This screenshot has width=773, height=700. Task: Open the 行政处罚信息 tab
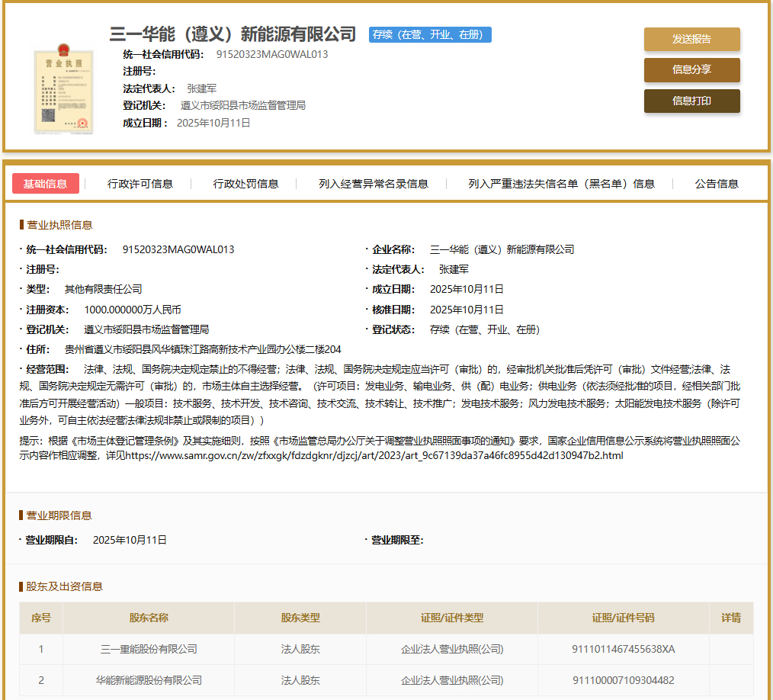click(245, 184)
